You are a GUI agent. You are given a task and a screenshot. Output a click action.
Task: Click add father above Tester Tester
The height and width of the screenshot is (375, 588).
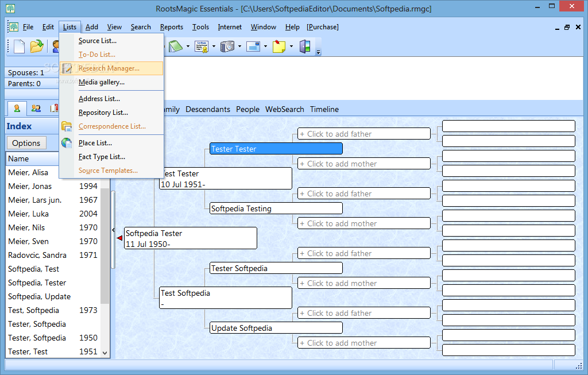pos(363,134)
